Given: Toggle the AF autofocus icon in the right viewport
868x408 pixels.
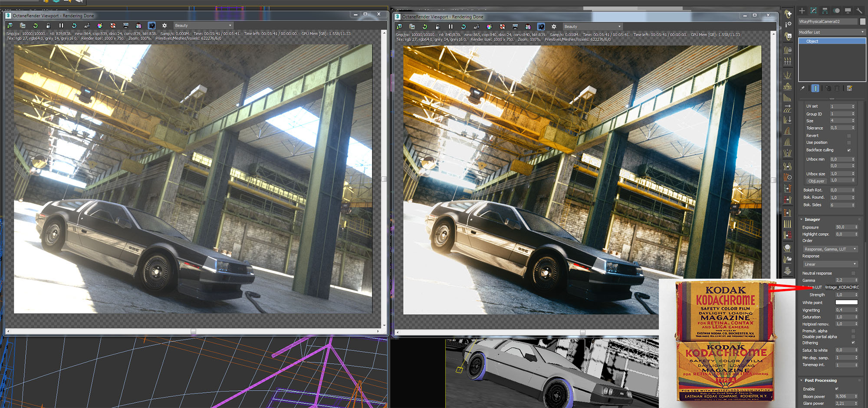Looking at the screenshot, I should (476, 26).
